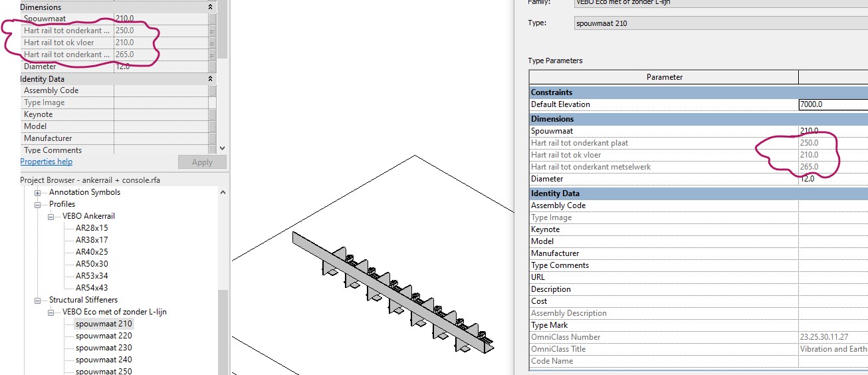
Task: Click Dimensions group header in Type Parameters
Action: point(699,119)
